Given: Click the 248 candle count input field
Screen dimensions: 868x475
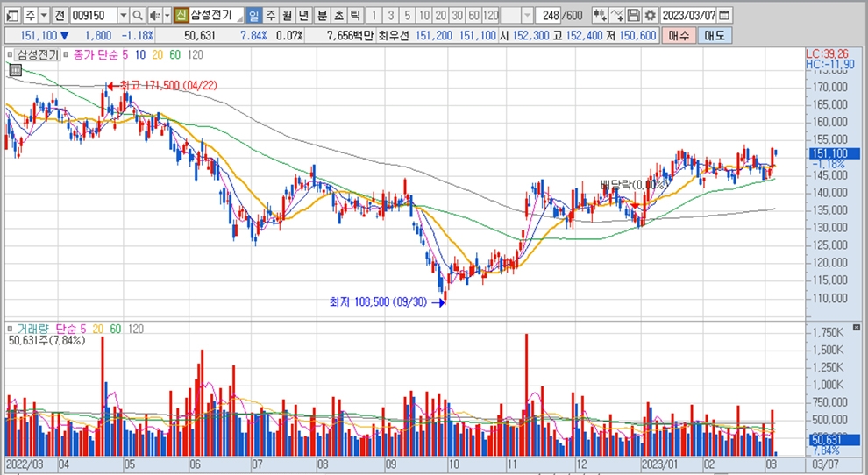Looking at the screenshot, I should click(x=550, y=16).
